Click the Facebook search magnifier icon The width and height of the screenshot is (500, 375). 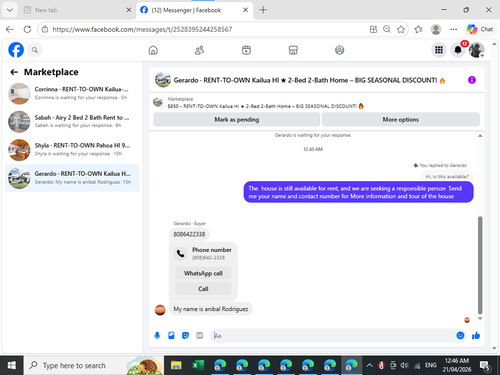point(35,50)
